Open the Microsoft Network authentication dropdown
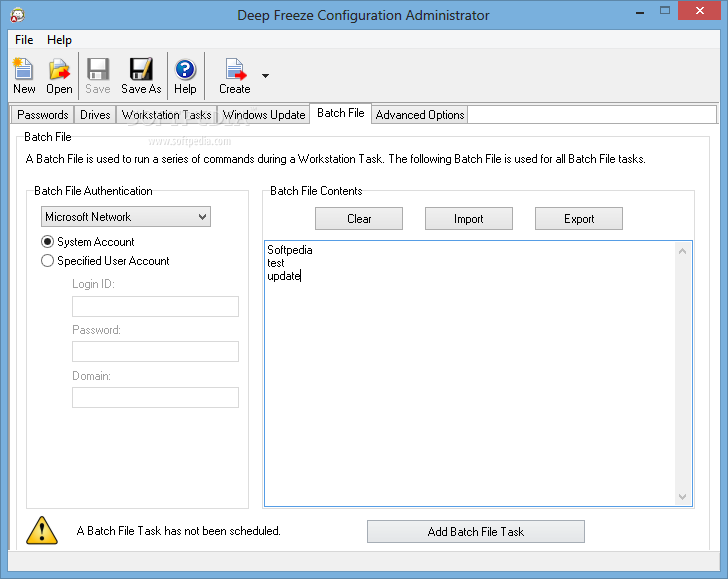The image size is (728, 579). point(126,217)
